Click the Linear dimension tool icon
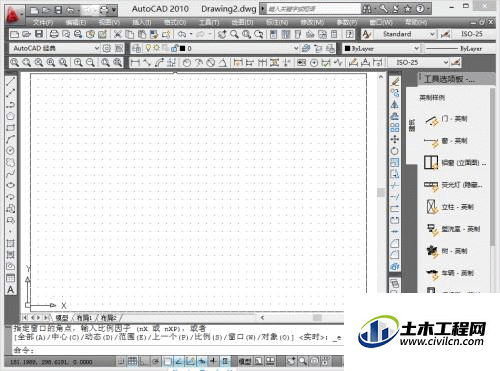This screenshot has width=500, height=371. click(x=135, y=62)
